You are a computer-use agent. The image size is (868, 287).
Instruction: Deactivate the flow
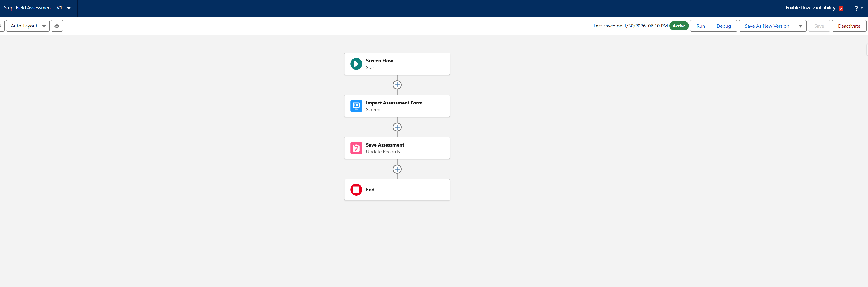point(849,26)
